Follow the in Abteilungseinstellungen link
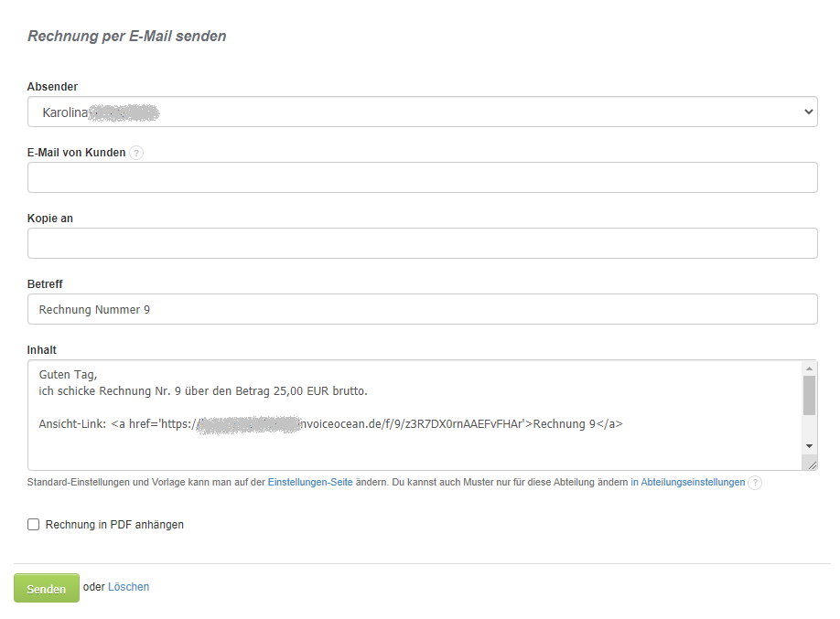 tap(687, 482)
